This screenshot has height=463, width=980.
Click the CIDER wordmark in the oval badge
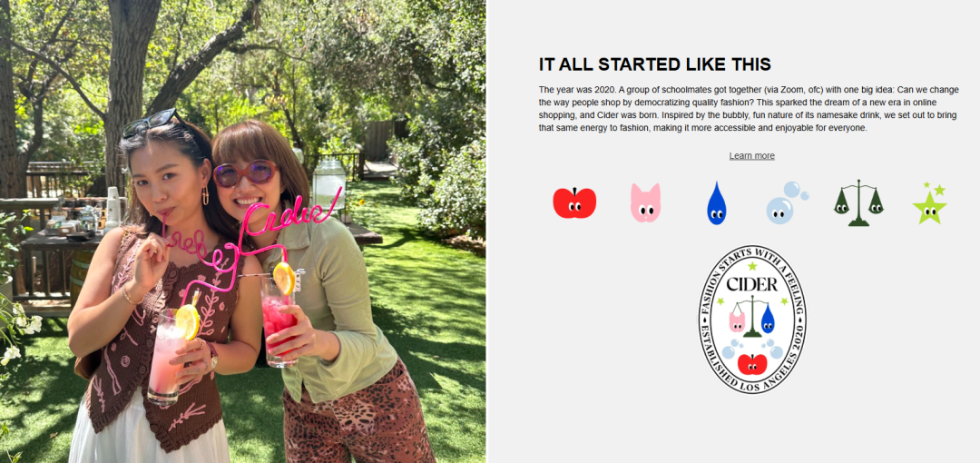(x=752, y=285)
